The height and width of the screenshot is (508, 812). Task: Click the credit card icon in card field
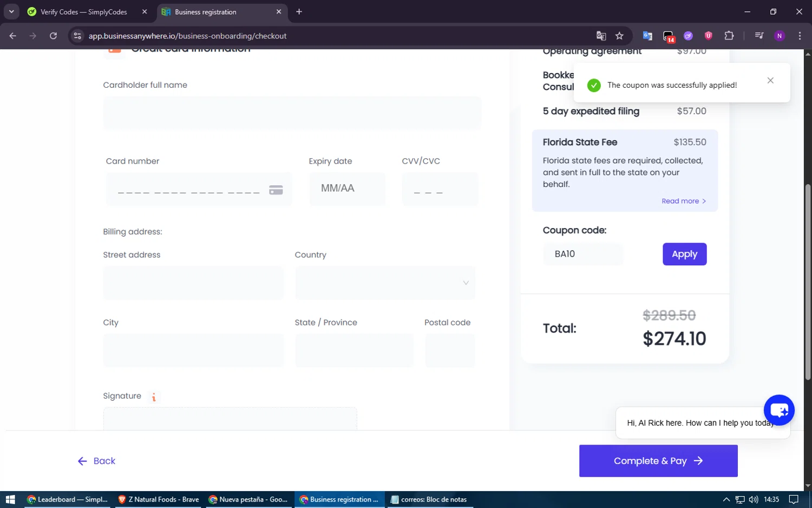(x=276, y=190)
